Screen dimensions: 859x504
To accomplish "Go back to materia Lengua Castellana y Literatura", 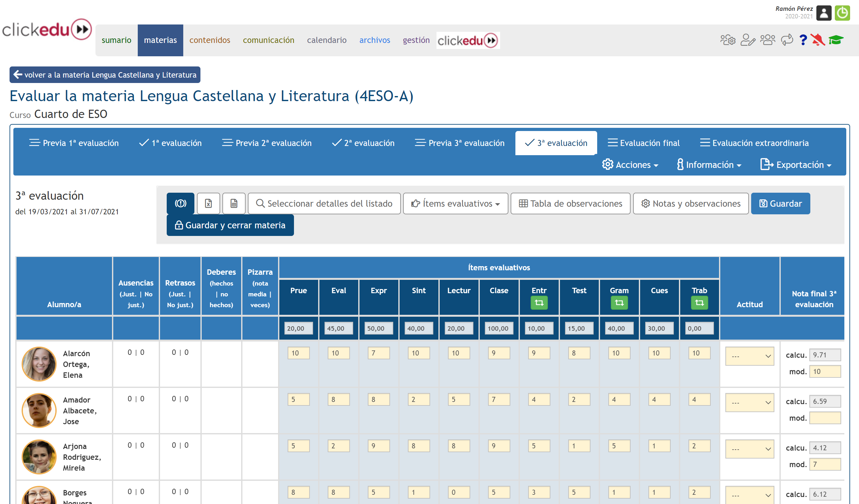I will pos(105,75).
